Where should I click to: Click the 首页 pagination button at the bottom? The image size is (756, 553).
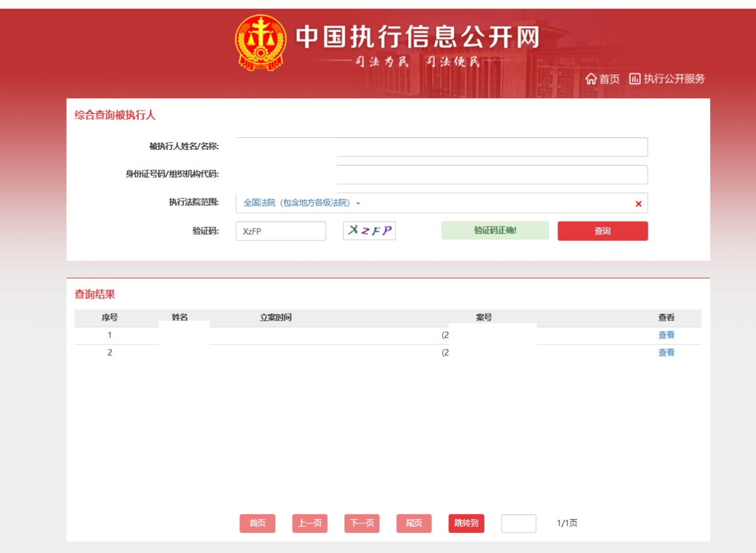point(257,523)
